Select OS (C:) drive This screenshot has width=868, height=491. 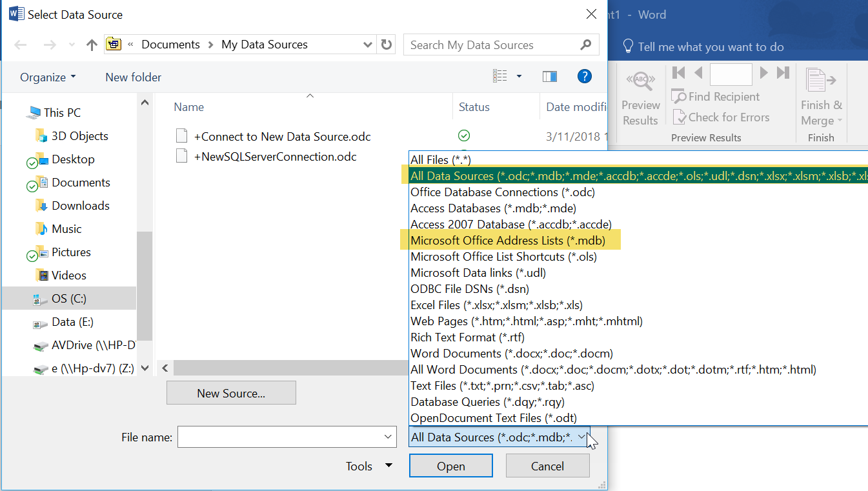(69, 299)
